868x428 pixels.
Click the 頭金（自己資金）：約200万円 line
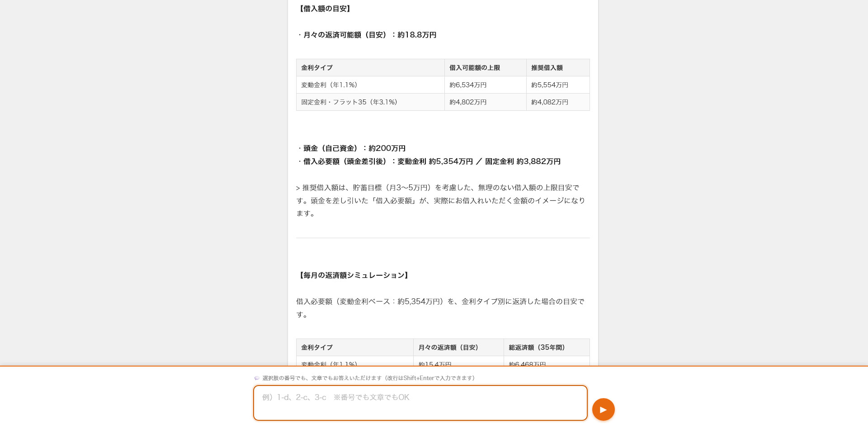[x=351, y=148]
